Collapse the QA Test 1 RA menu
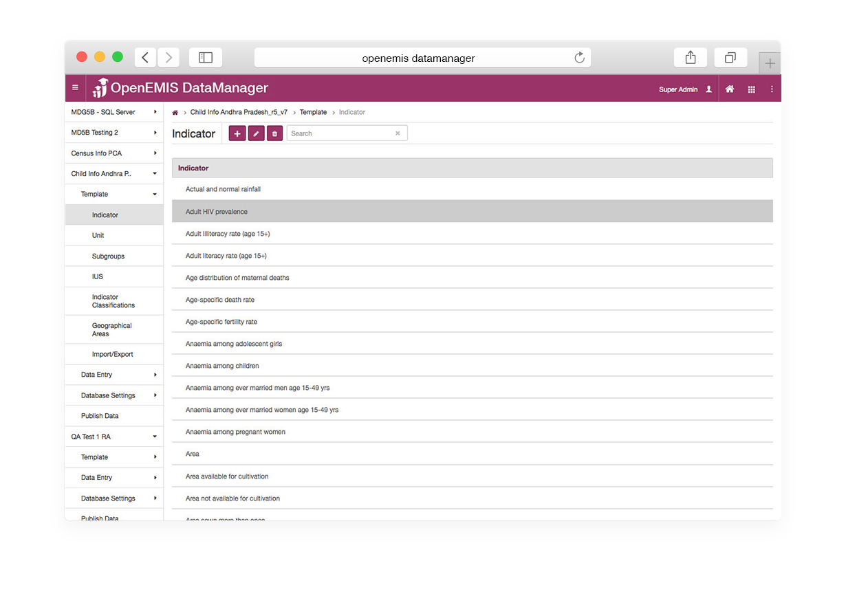 [x=114, y=437]
